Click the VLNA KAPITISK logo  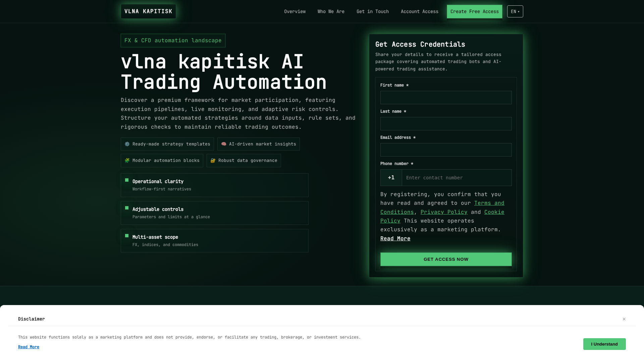148,11
